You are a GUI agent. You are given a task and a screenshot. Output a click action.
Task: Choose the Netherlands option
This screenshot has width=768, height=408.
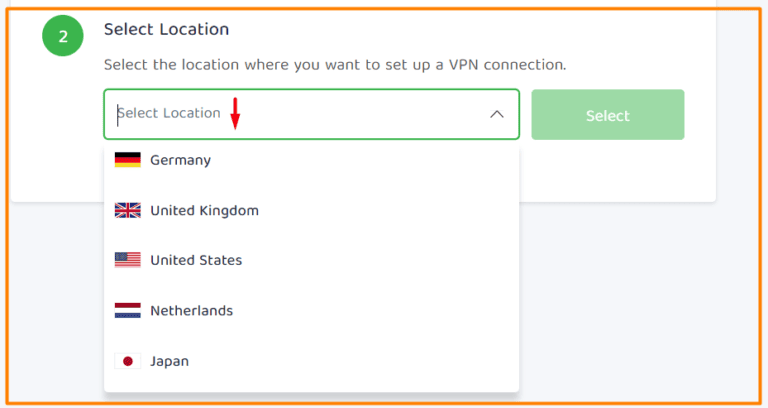[x=191, y=311]
